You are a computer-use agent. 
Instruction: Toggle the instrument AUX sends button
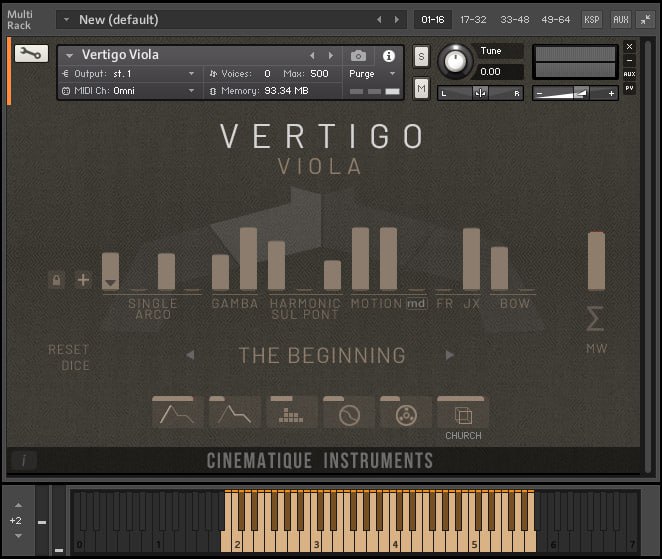tap(629, 74)
